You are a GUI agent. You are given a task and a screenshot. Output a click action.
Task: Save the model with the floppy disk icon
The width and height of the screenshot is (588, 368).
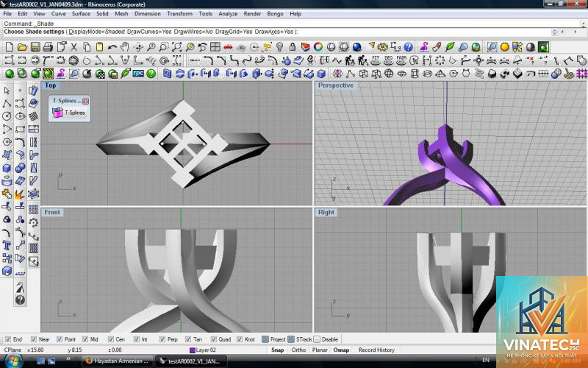pos(35,47)
